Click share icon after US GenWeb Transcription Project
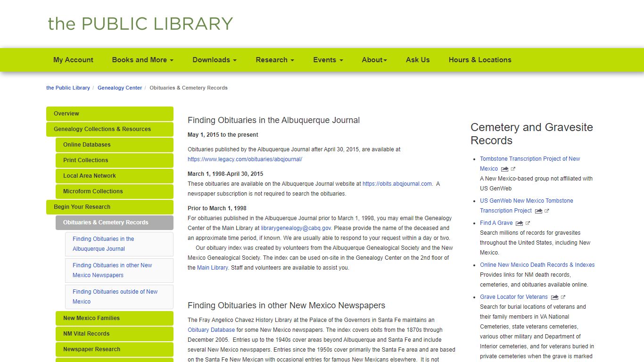 (538, 211)
